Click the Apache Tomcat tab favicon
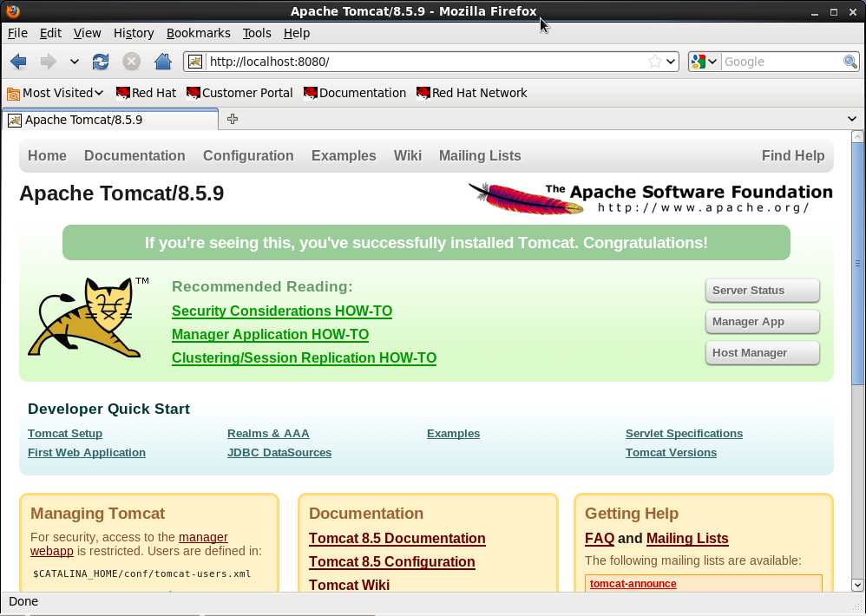The height and width of the screenshot is (616, 866). click(15, 121)
